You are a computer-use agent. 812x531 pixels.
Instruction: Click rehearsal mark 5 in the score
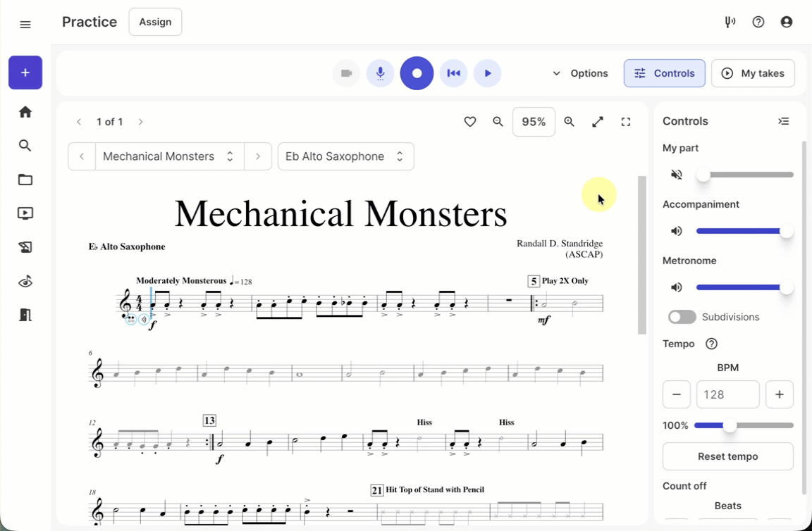pyautogui.click(x=534, y=281)
